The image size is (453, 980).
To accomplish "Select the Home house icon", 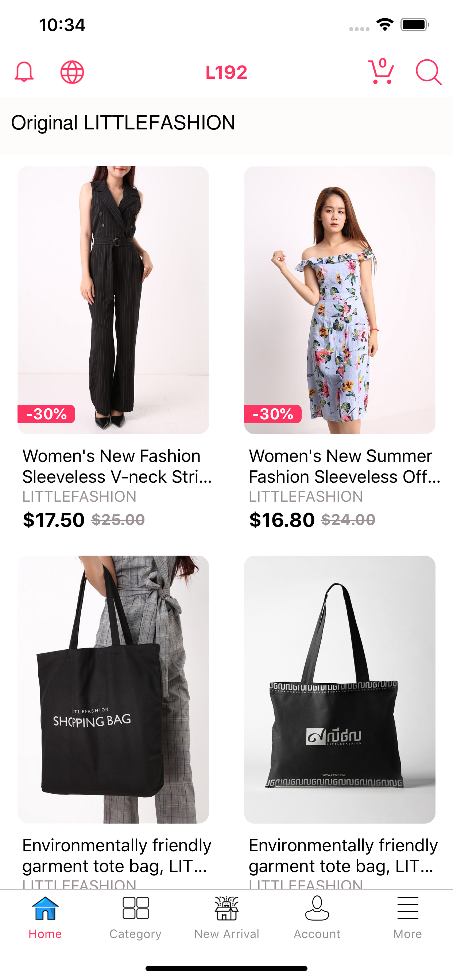I will (x=45, y=908).
